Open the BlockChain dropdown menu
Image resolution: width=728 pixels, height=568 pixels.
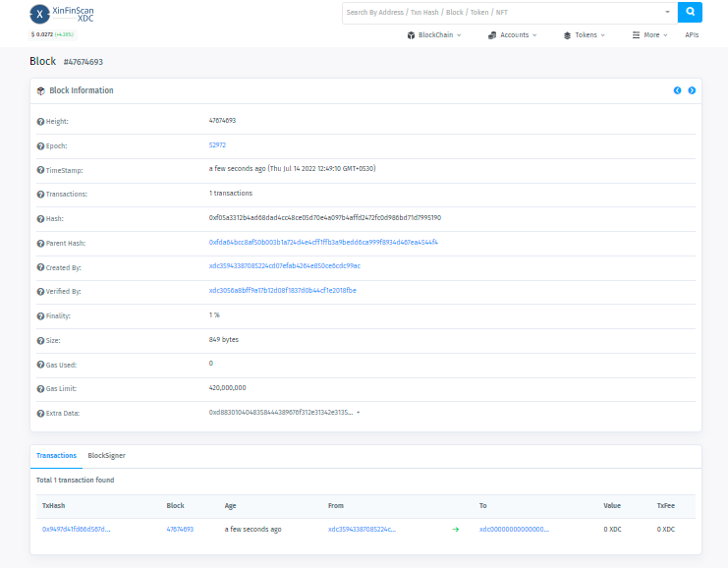click(433, 34)
